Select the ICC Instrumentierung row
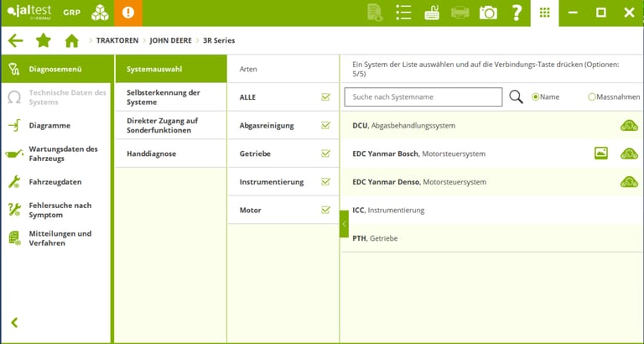644x344 pixels. pos(491,210)
